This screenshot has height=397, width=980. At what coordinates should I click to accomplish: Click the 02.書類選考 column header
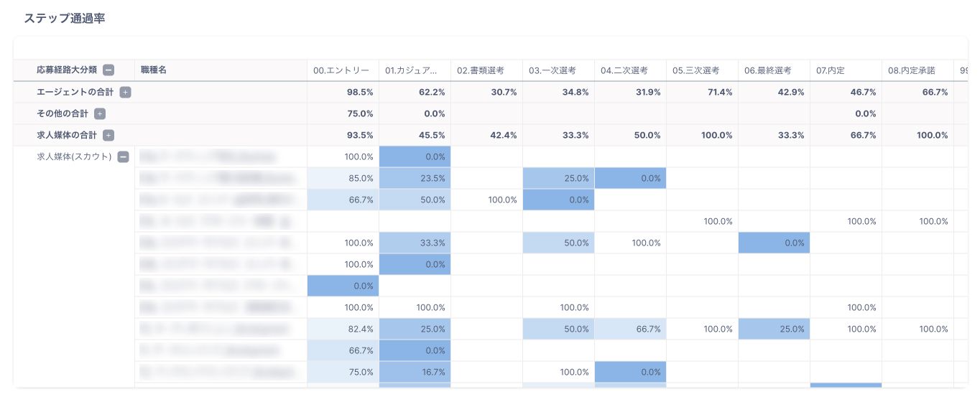pyautogui.click(x=480, y=70)
